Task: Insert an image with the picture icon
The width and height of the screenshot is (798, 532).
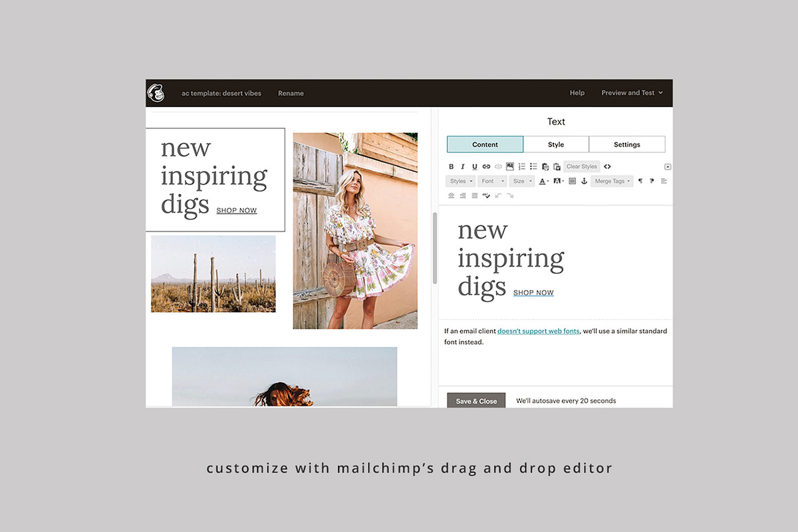Action: 510,166
